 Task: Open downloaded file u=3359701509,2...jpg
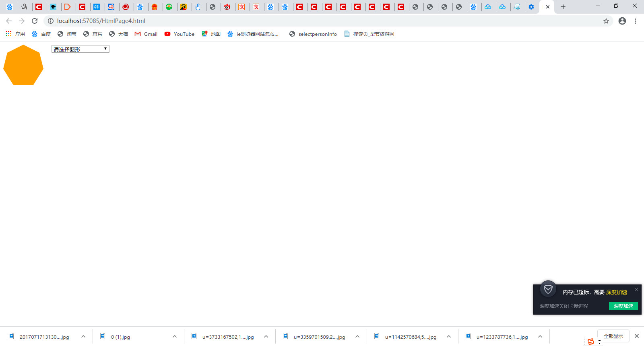(x=315, y=337)
